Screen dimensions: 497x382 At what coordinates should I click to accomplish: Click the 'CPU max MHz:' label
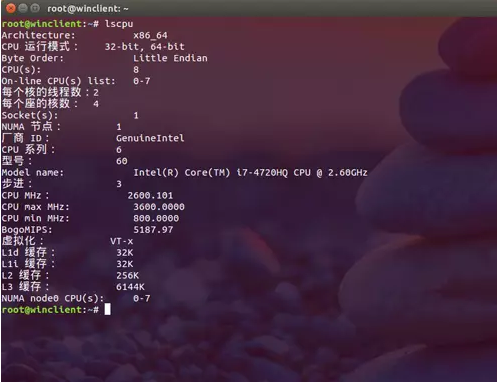pyautogui.click(x=35, y=207)
